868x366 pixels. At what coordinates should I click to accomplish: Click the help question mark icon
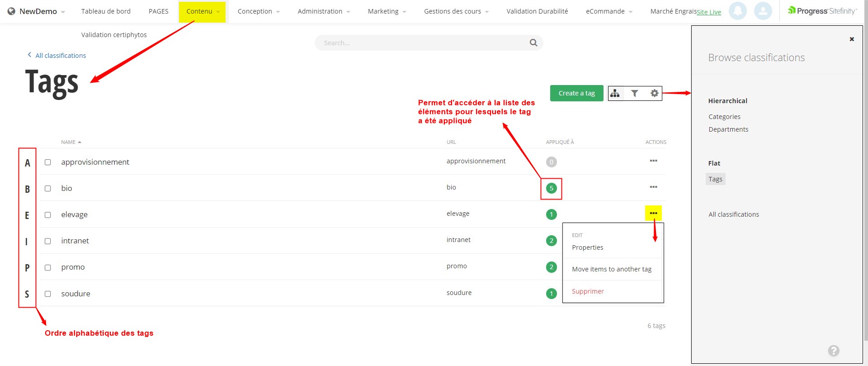[x=834, y=351]
